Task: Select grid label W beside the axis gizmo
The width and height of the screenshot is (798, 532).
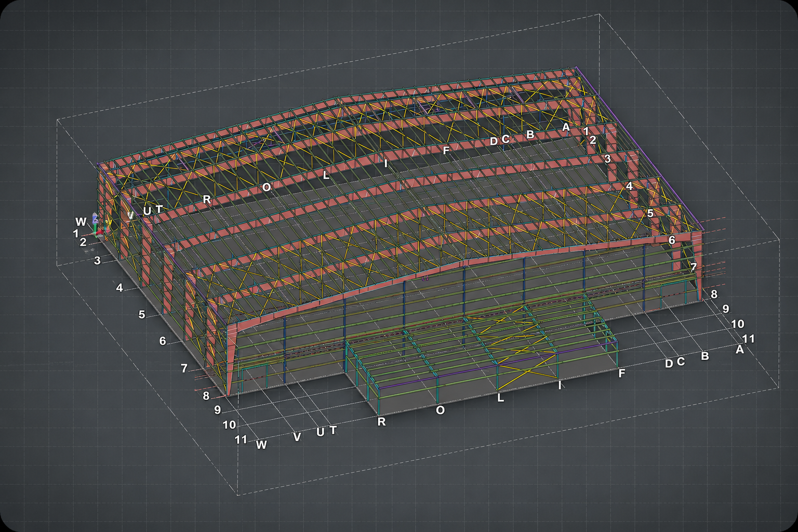Action: (81, 222)
